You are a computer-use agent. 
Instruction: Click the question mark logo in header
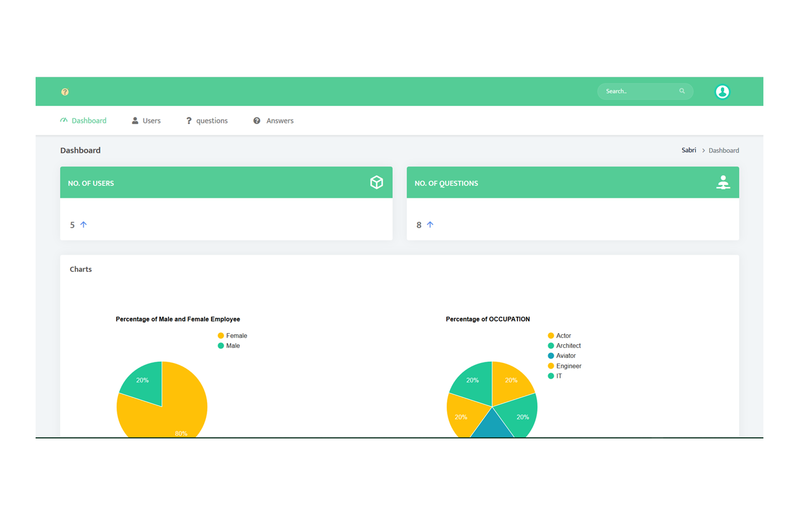[65, 92]
